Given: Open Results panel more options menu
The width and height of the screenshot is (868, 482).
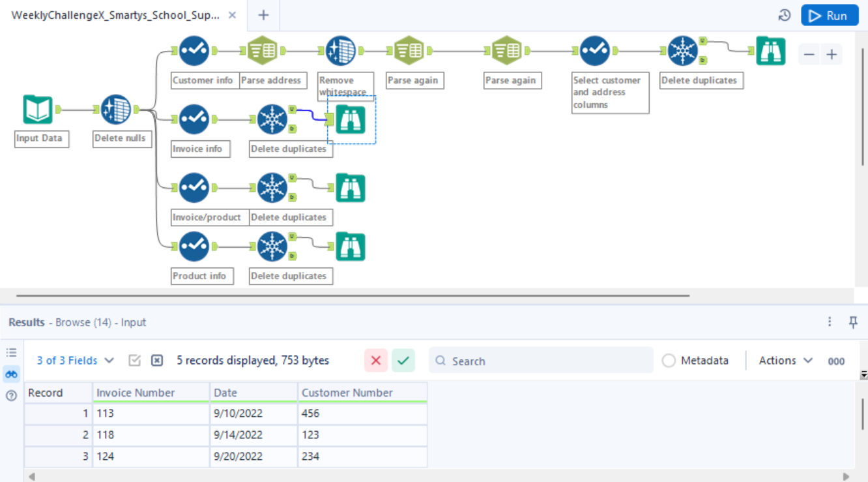Looking at the screenshot, I should tap(830, 322).
